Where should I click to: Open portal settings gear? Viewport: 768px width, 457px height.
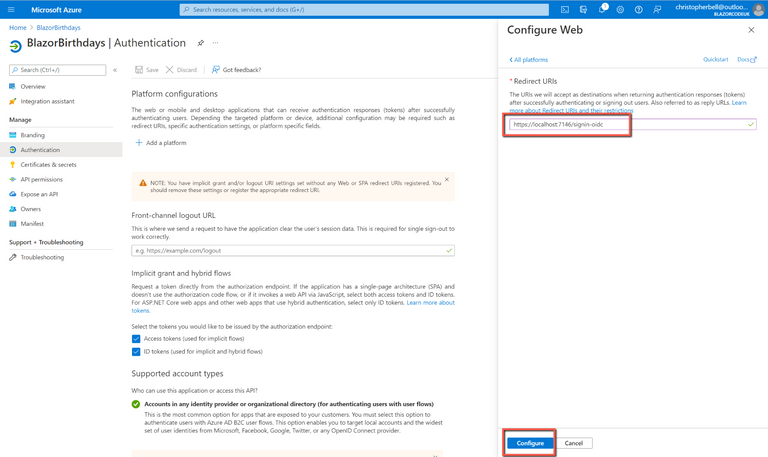click(620, 9)
